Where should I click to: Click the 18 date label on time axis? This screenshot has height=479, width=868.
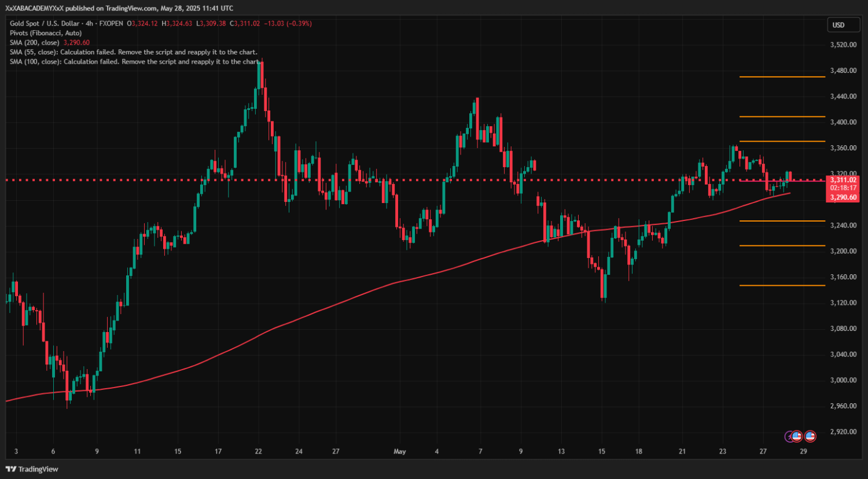pos(639,452)
